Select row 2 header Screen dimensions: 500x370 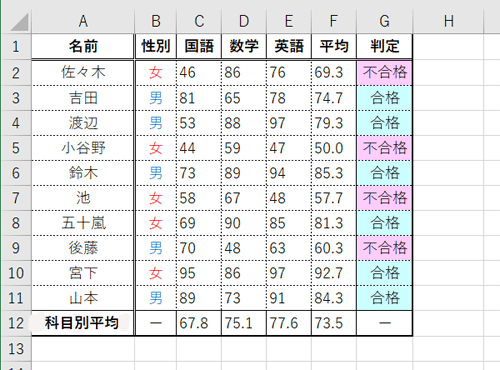tap(16, 73)
